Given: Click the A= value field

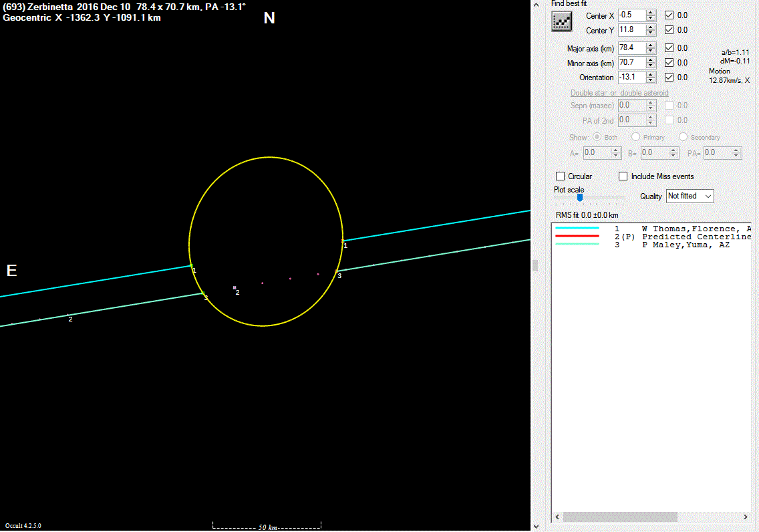Looking at the screenshot, I should [597, 152].
